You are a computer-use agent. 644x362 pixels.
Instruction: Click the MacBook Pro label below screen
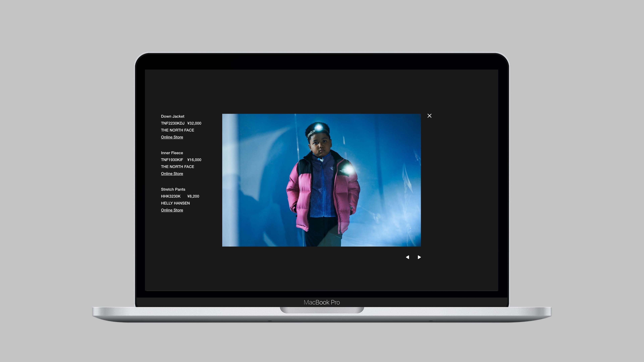pos(321,302)
